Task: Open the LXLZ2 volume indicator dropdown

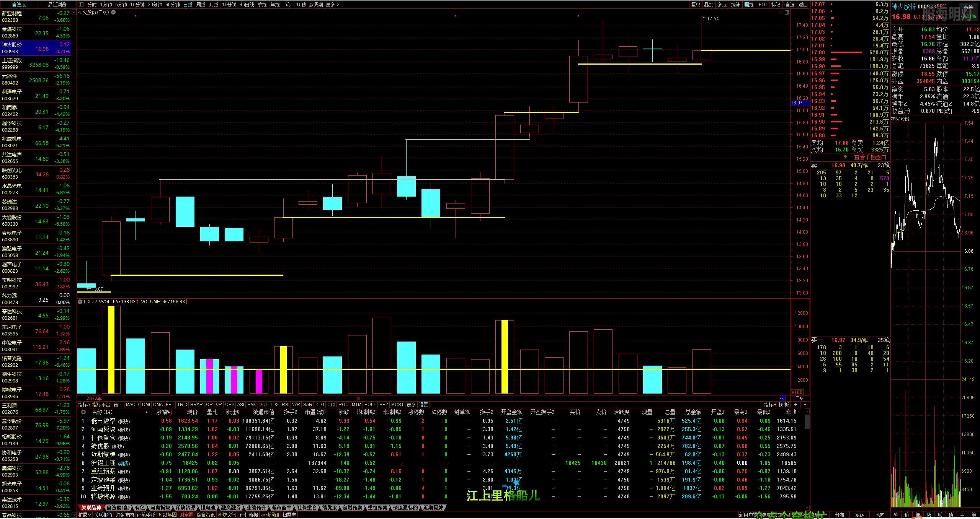Action: (80, 302)
